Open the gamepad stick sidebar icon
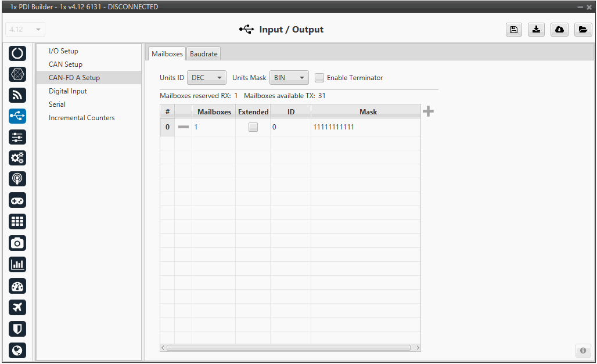Viewport: 597px width, 364px height. tap(17, 200)
